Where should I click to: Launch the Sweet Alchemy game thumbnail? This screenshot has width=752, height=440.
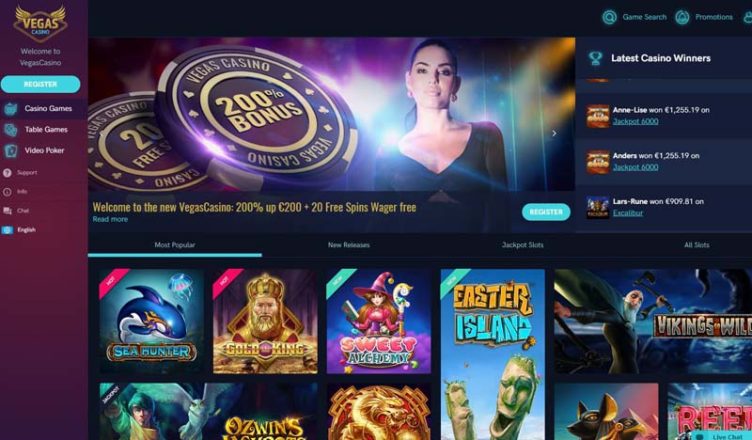click(x=378, y=321)
